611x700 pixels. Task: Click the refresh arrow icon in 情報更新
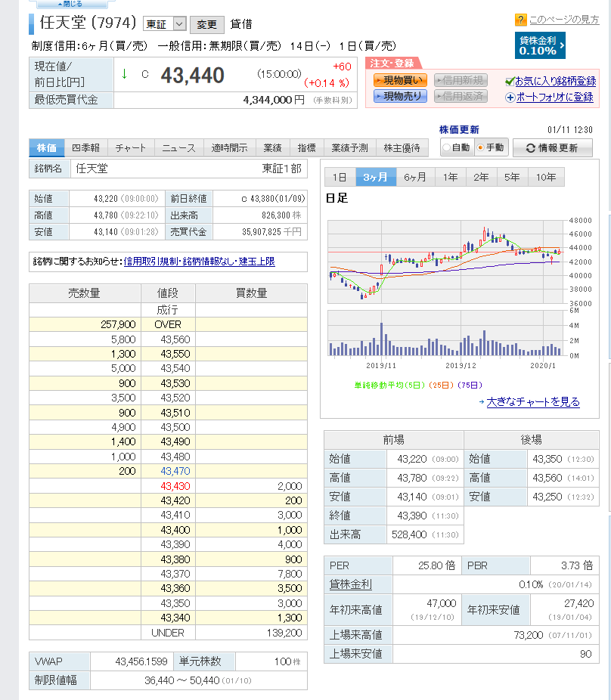tap(531, 148)
